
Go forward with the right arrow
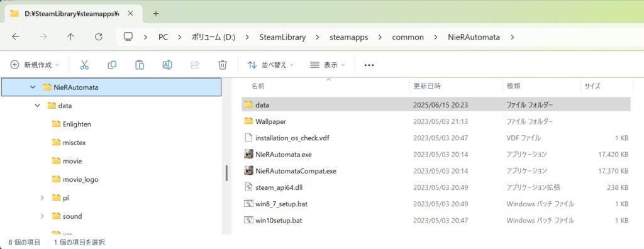click(43, 37)
